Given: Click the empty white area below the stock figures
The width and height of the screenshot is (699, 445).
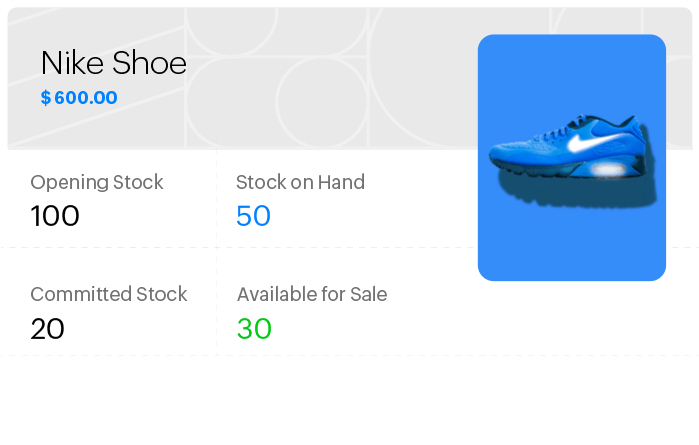Looking at the screenshot, I should 350,400.
